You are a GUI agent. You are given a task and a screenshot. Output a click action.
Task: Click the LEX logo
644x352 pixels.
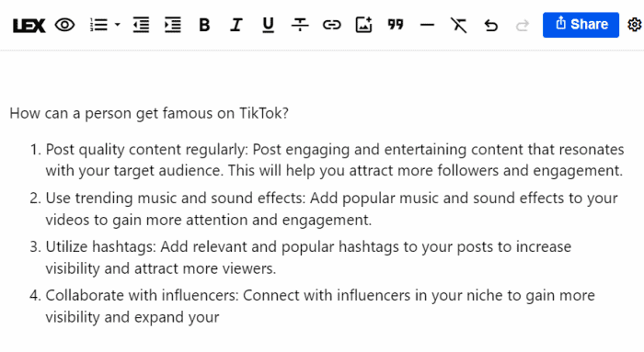(29, 26)
